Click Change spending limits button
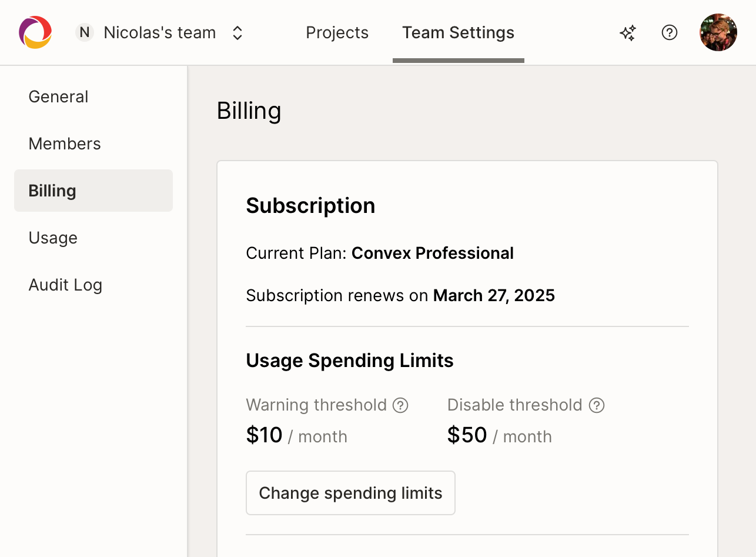 (350, 493)
